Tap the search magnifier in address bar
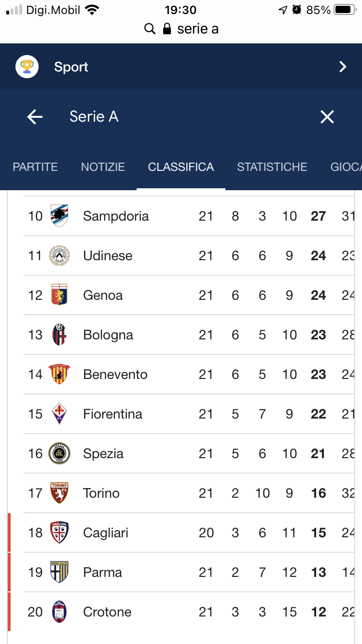The width and height of the screenshot is (362, 644). coord(150,29)
